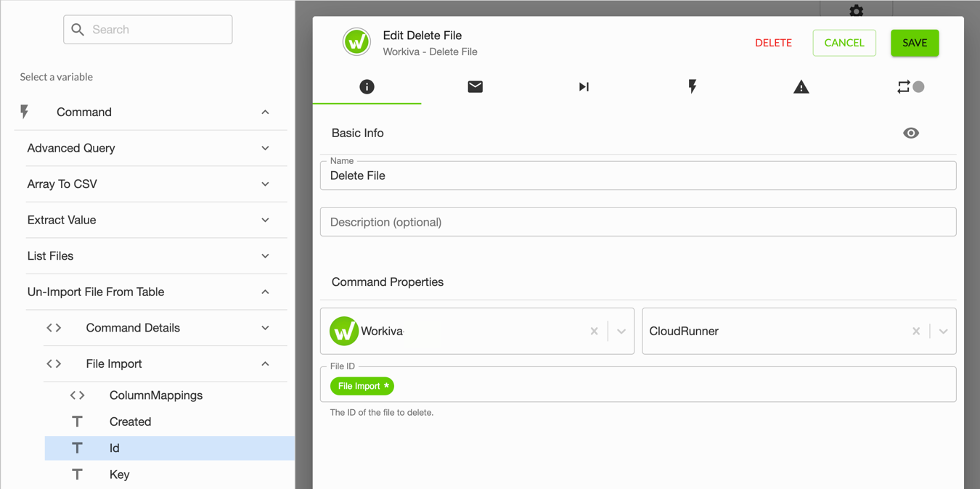The image size is (980, 489).
Task: Click the ColumnMappings code brackets icon
Action: 78,395
